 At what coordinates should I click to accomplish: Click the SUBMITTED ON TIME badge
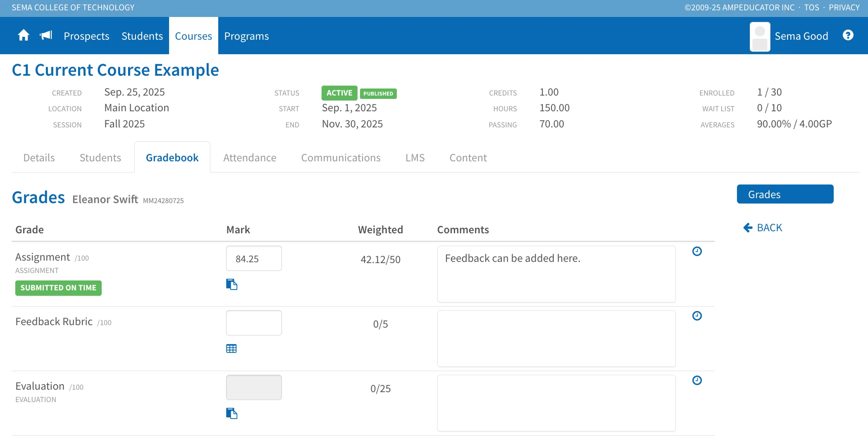coord(58,288)
